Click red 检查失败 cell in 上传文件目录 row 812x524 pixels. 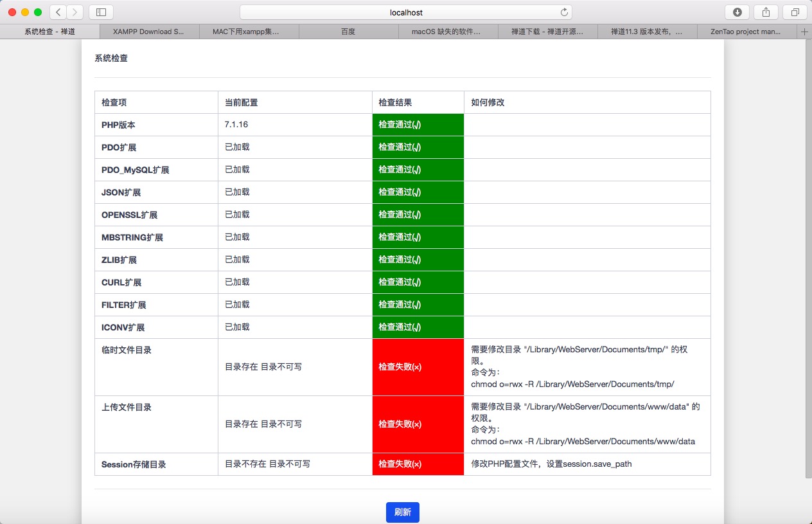tap(418, 424)
